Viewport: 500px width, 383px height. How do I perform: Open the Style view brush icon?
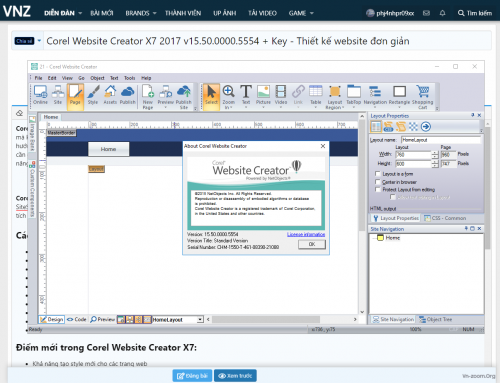(x=93, y=95)
